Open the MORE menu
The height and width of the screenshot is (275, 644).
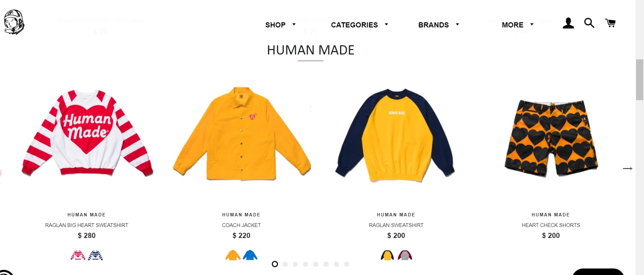point(518,25)
